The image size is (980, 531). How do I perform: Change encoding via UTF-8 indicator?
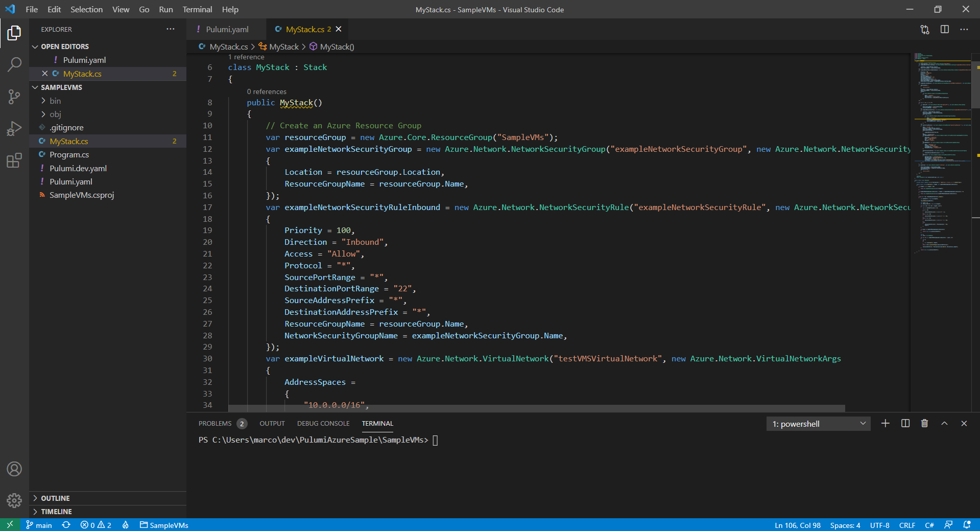pyautogui.click(x=879, y=525)
